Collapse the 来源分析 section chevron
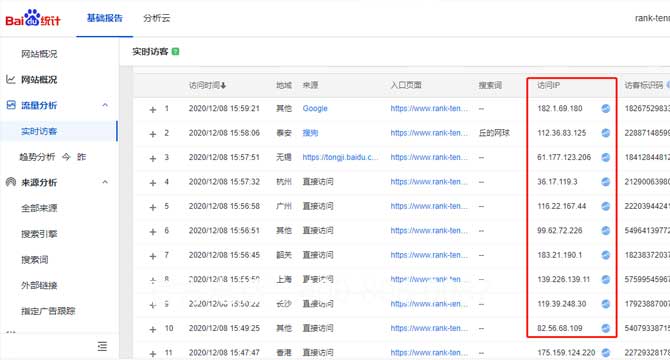The image size is (670, 360). 105,182
